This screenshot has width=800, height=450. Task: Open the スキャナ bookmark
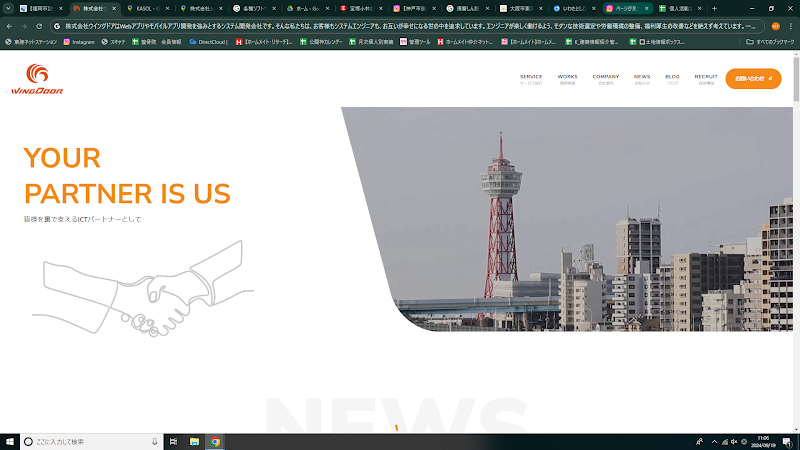(x=113, y=42)
